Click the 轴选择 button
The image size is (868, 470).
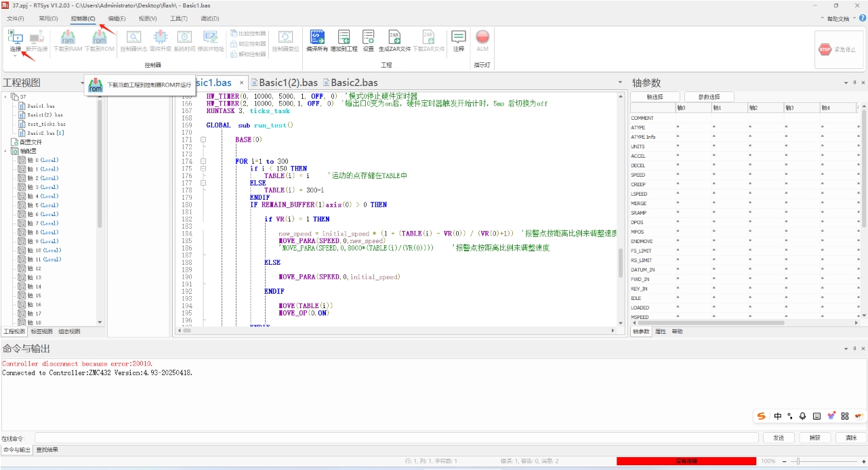[x=655, y=97]
